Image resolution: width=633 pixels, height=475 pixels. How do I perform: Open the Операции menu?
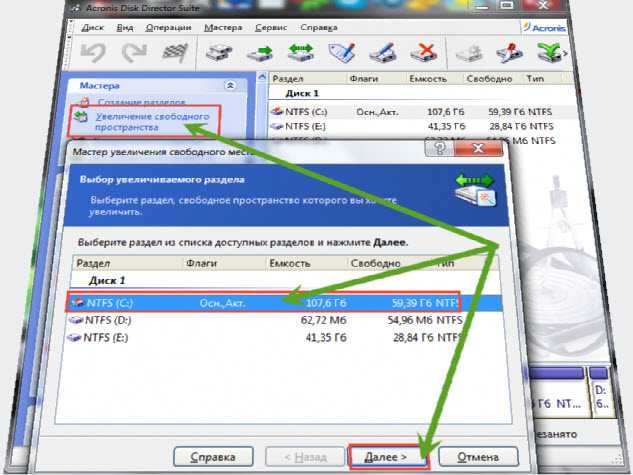click(168, 27)
